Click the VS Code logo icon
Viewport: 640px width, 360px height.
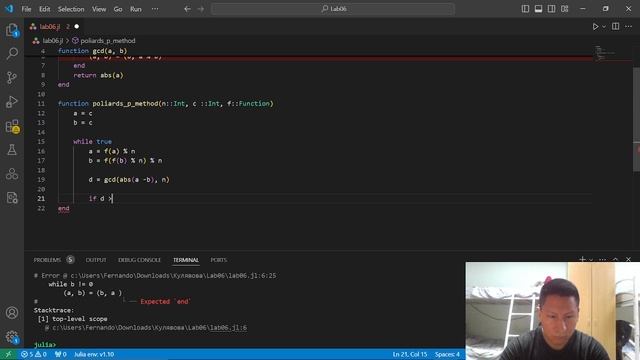[x=9, y=9]
